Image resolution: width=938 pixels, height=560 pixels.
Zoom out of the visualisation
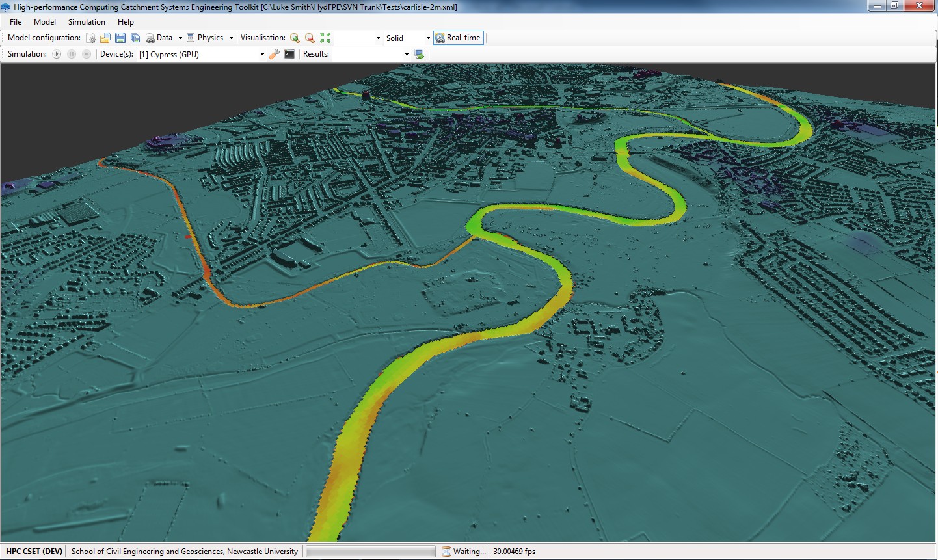click(x=310, y=38)
